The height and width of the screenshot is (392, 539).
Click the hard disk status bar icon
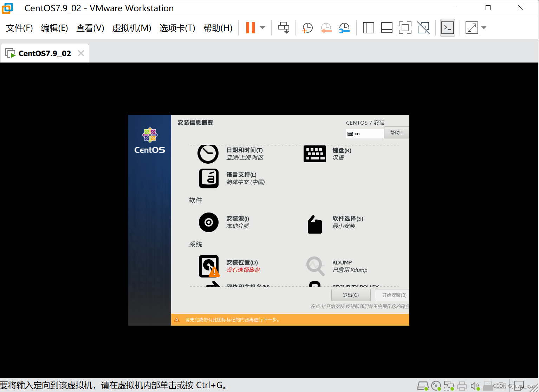(423, 386)
